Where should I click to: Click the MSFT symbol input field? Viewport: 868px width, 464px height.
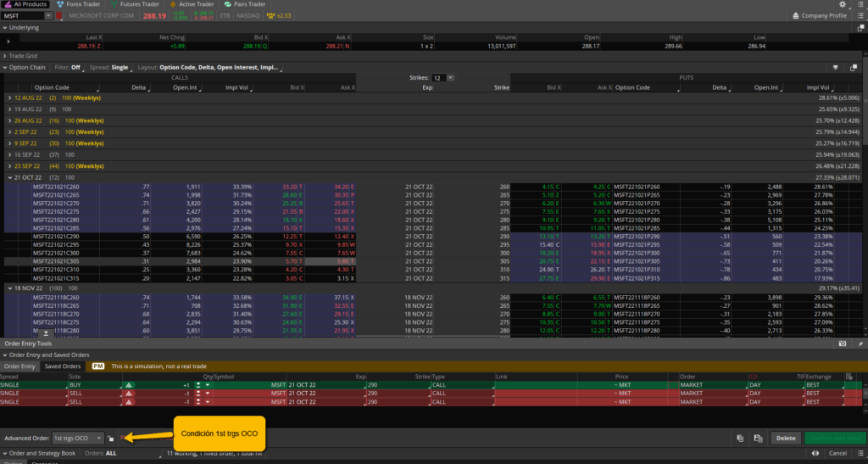(x=21, y=15)
